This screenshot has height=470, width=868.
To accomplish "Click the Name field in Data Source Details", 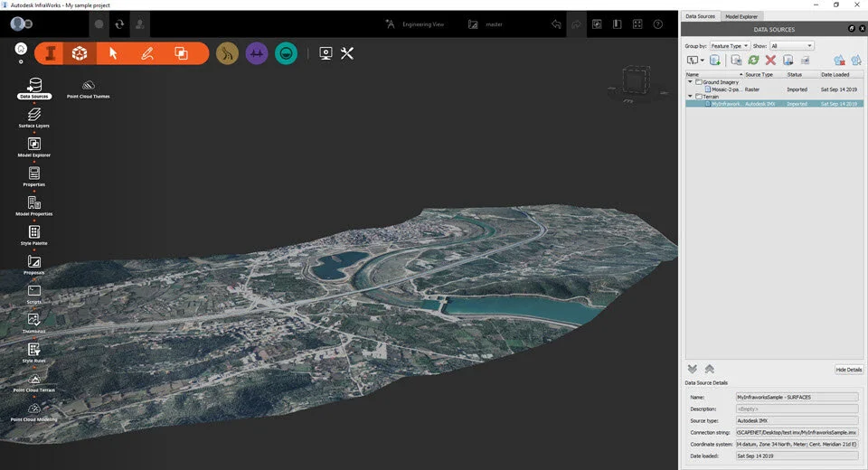I will 797,397.
